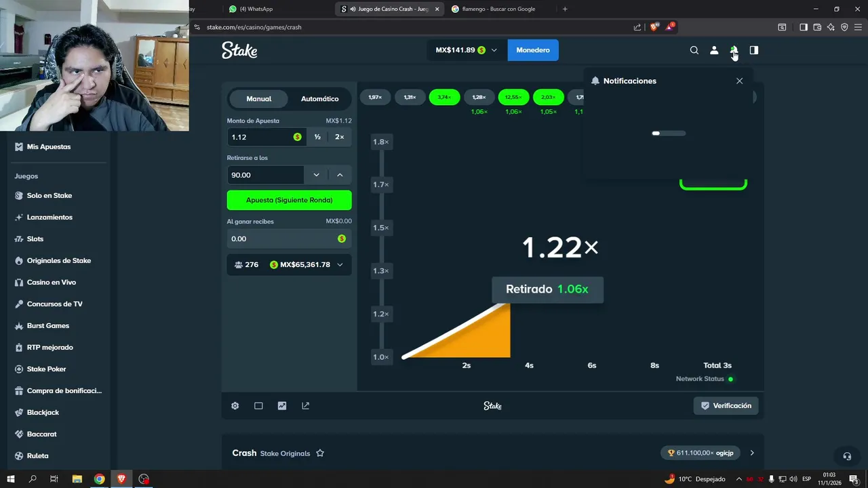
Task: Open the MX$141.89 balance dropdown
Action: [467, 50]
